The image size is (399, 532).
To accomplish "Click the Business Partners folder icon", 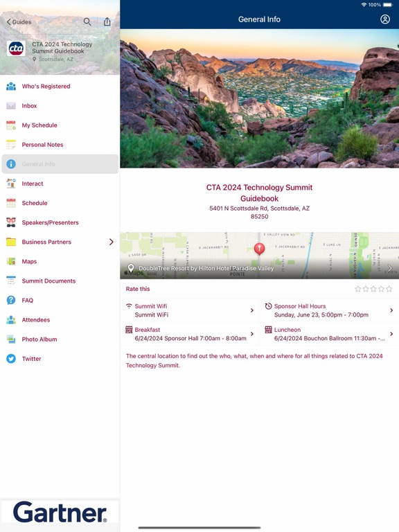I will pos(11,242).
